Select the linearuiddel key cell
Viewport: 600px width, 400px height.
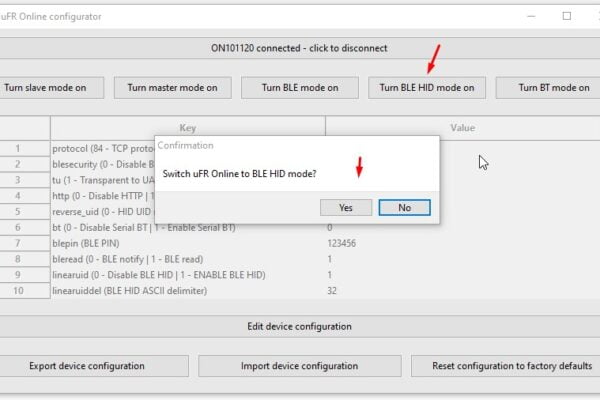(188, 291)
